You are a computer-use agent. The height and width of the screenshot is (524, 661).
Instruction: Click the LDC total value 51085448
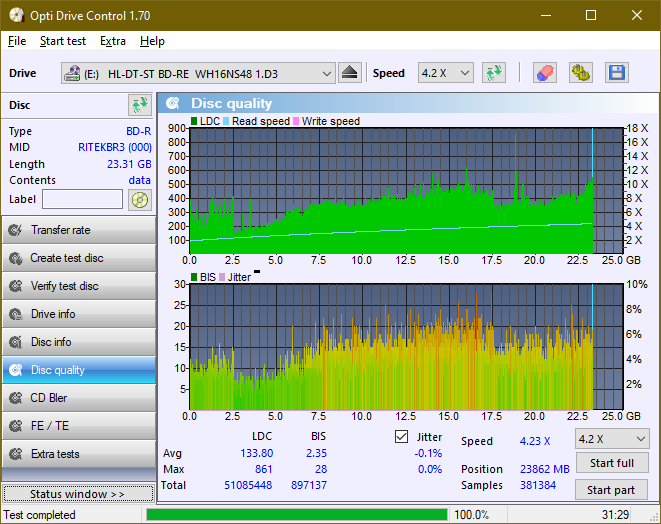pyautogui.click(x=248, y=485)
